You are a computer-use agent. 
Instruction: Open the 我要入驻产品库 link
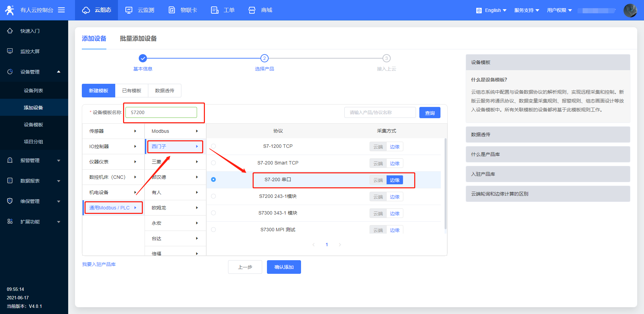(99, 264)
